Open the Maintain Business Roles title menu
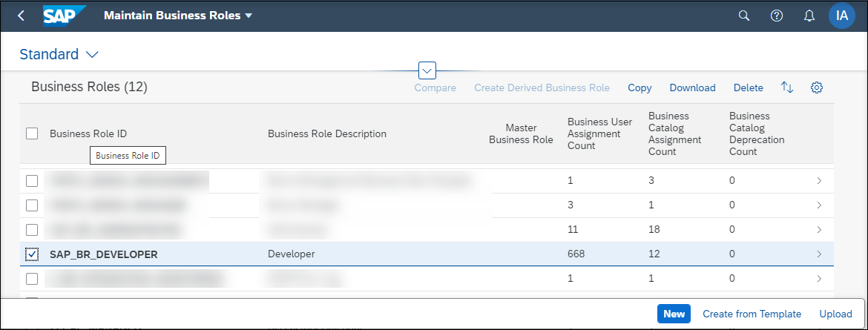 [x=178, y=16]
